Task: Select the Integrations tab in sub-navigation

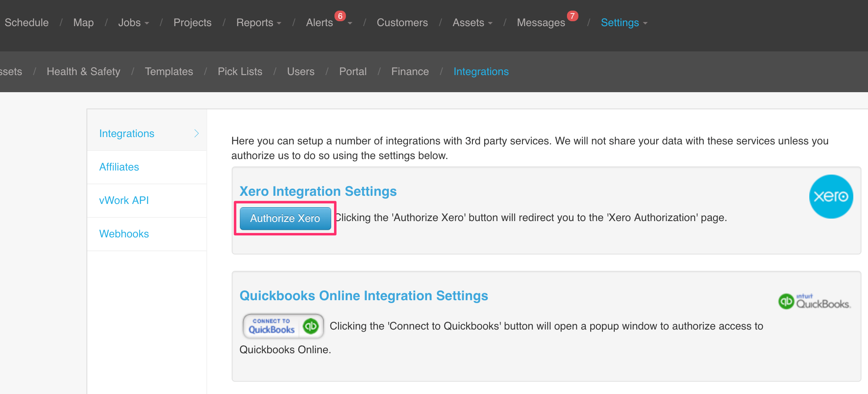Action: point(481,72)
